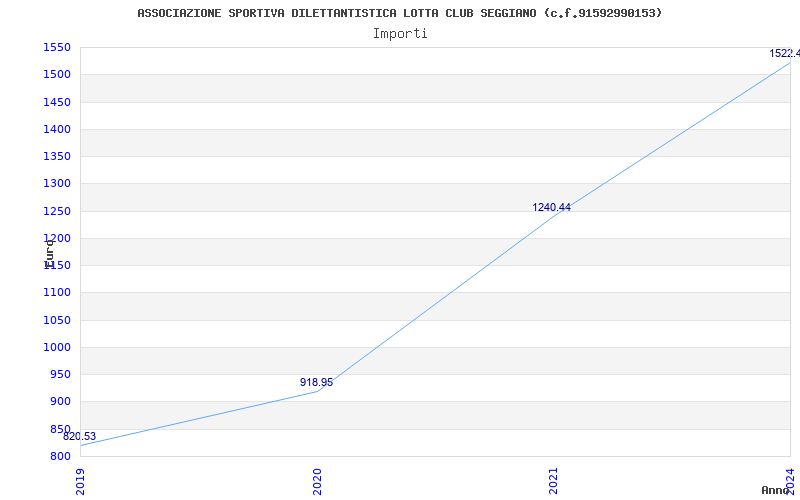Click the 2021 x-axis label
Viewport: 800px width, 500px height.
(x=554, y=481)
